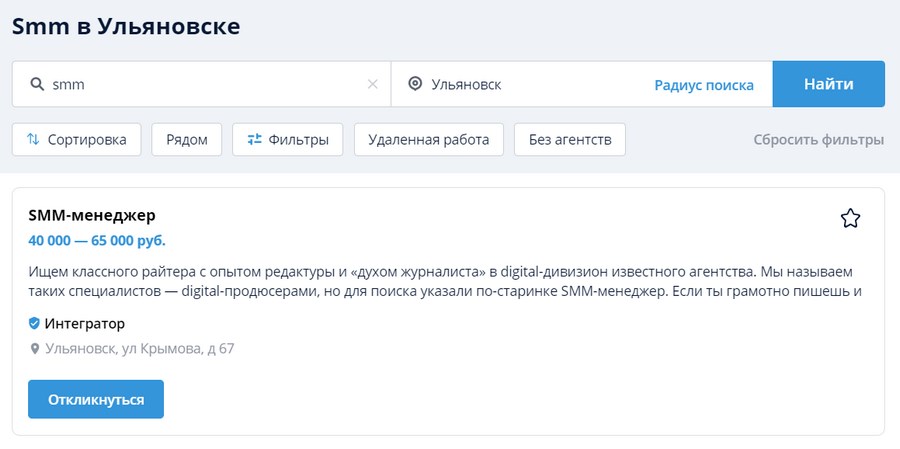This screenshot has width=900, height=449.
Task: Click the magnifier search icon
Action: pyautogui.click(x=37, y=84)
